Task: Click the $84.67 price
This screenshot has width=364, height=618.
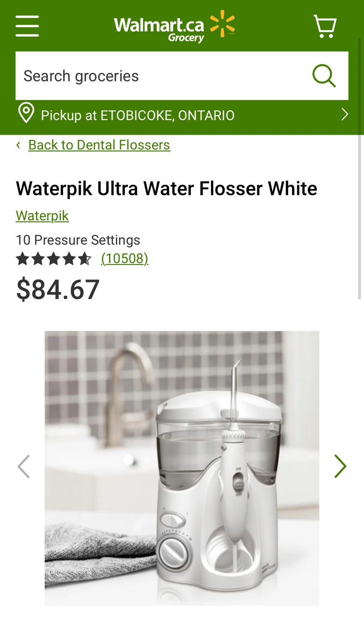Action: point(58,289)
